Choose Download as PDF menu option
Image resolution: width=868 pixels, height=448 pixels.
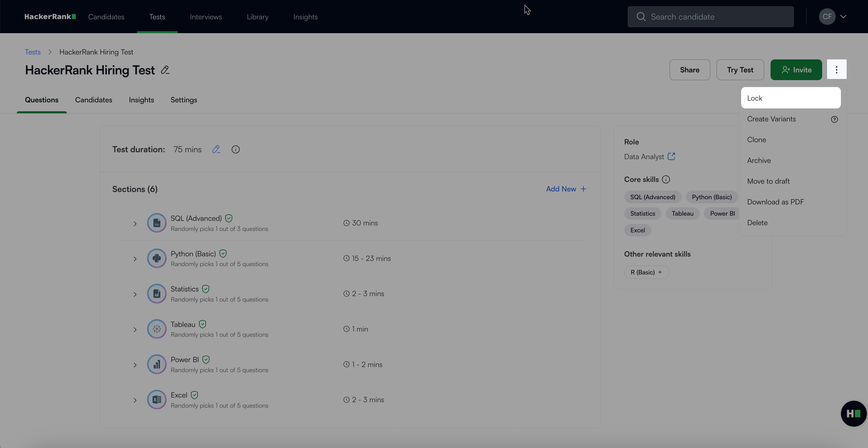[775, 202]
